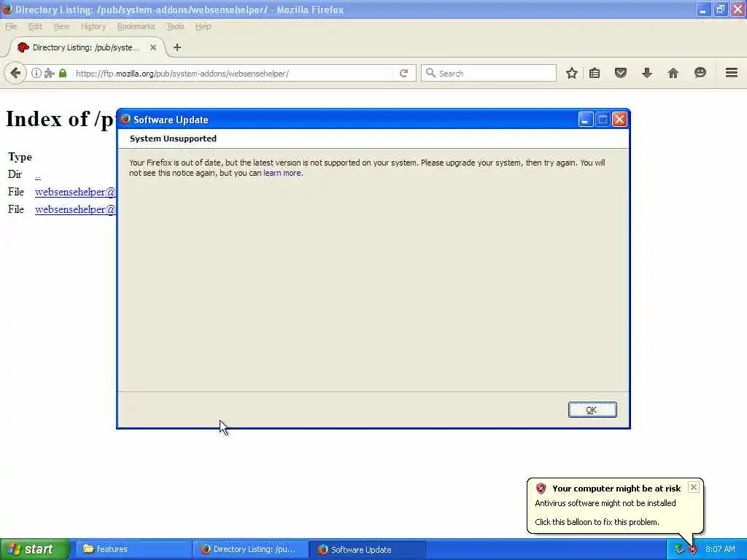
Task: Go to Home page icon
Action: 673,73
